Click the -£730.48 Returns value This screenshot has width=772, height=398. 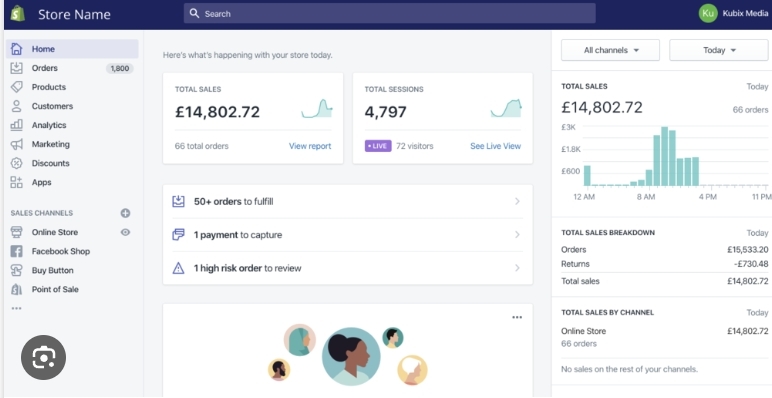(751, 264)
